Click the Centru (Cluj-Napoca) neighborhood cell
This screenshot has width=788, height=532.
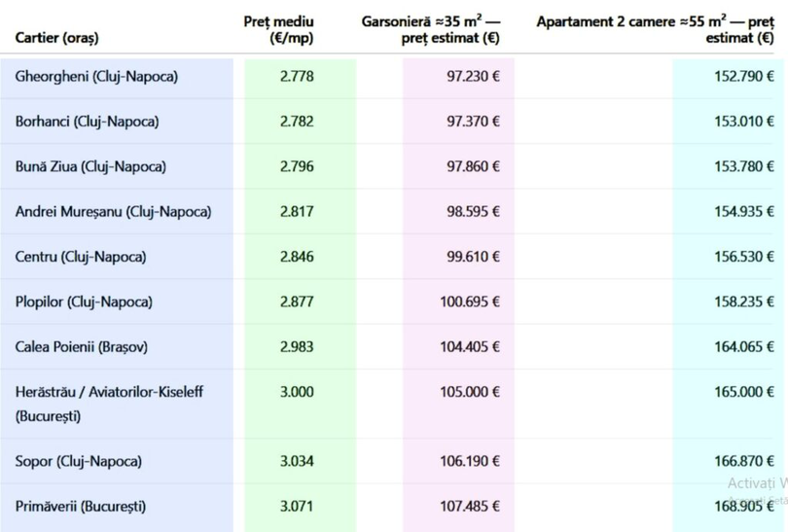pos(81,257)
